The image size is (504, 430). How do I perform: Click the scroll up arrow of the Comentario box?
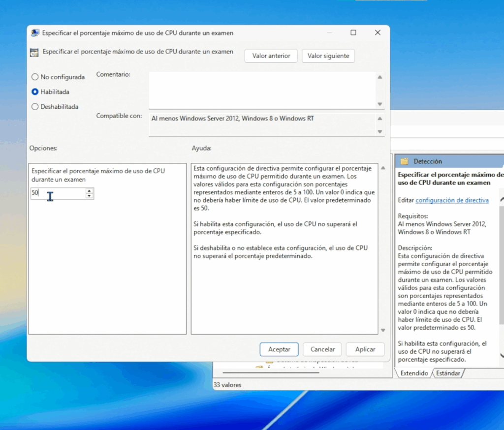[379, 77]
